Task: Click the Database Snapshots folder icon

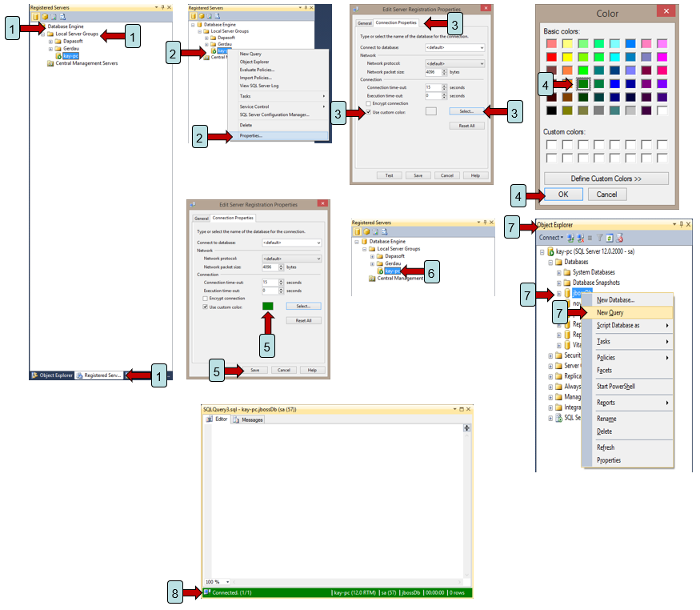Action: [566, 283]
